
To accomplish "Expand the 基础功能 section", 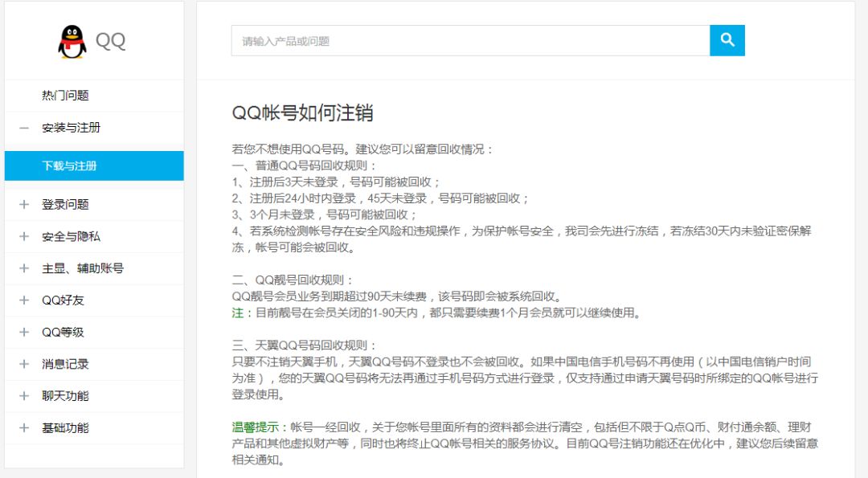I will tap(22, 428).
